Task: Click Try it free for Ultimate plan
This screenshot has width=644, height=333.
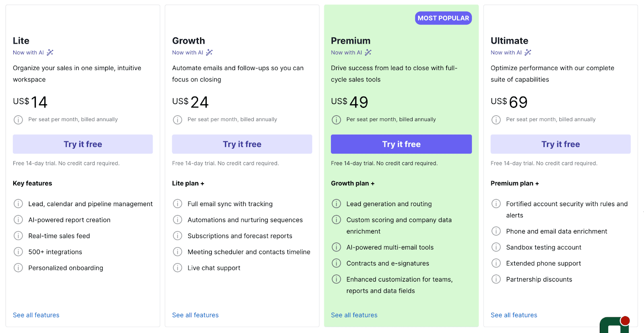Action: pos(560,144)
